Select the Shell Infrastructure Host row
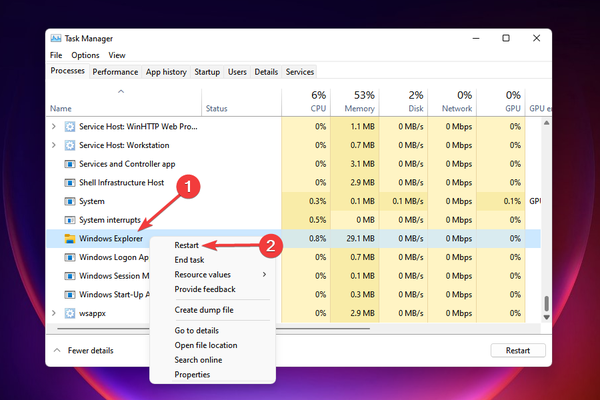The height and width of the screenshot is (400, 600). click(293, 183)
